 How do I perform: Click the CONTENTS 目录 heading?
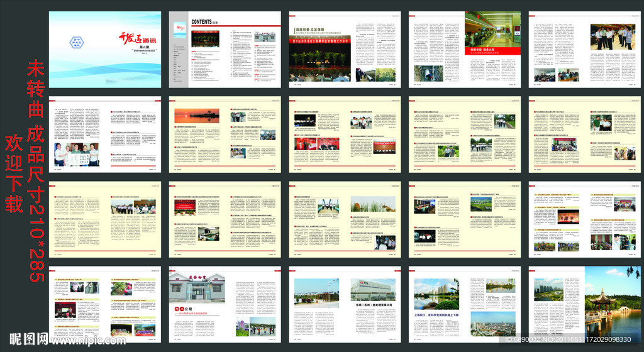(x=204, y=22)
